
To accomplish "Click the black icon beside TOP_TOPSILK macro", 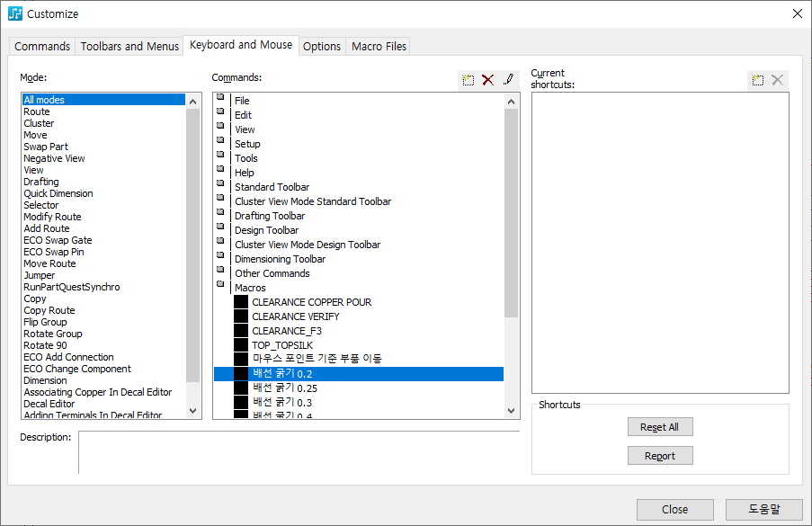I will (241, 345).
